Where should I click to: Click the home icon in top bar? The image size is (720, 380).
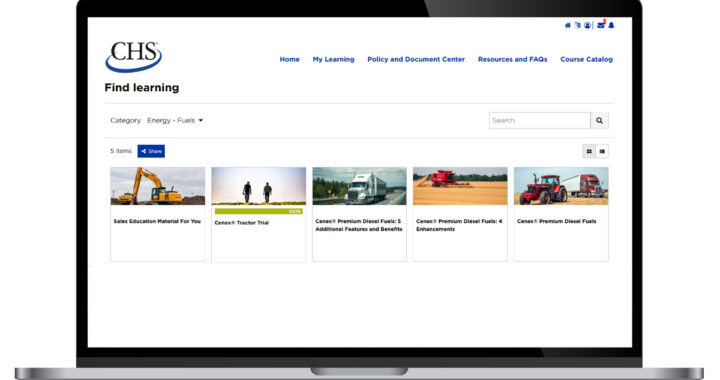pos(568,25)
